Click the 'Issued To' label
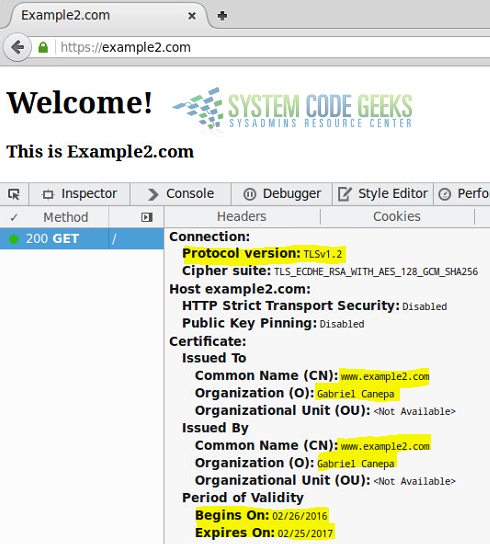Viewport: 490px width, 544px height. click(214, 358)
